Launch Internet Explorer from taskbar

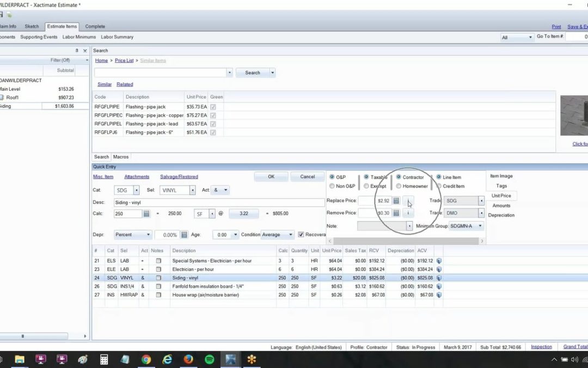pos(167,359)
